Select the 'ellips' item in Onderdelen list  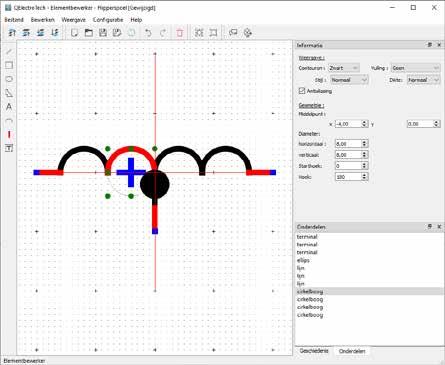pyautogui.click(x=303, y=260)
